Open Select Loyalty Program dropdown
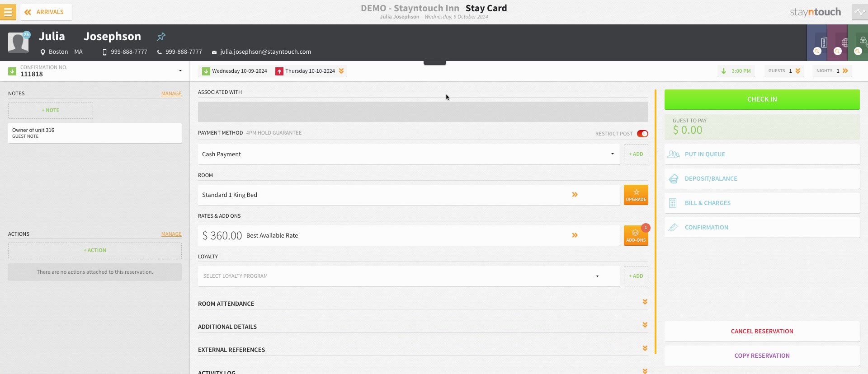Screen dimensions: 868x374 409,276
